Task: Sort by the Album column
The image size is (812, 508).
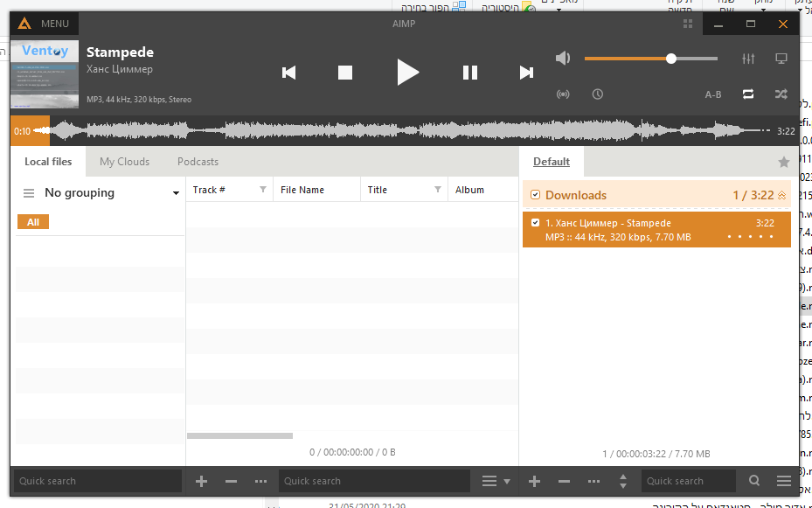Action: tap(469, 190)
